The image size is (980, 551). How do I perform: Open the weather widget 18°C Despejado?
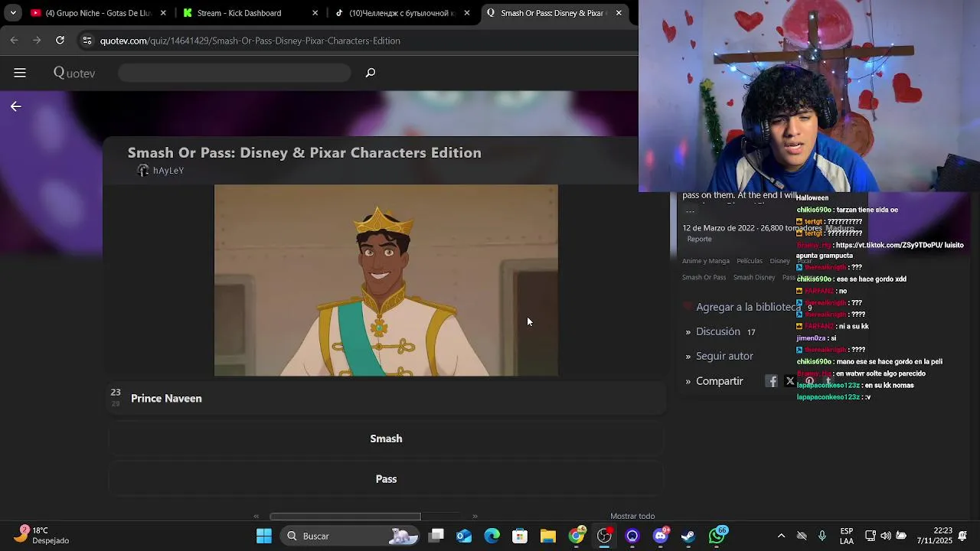pyautogui.click(x=43, y=536)
